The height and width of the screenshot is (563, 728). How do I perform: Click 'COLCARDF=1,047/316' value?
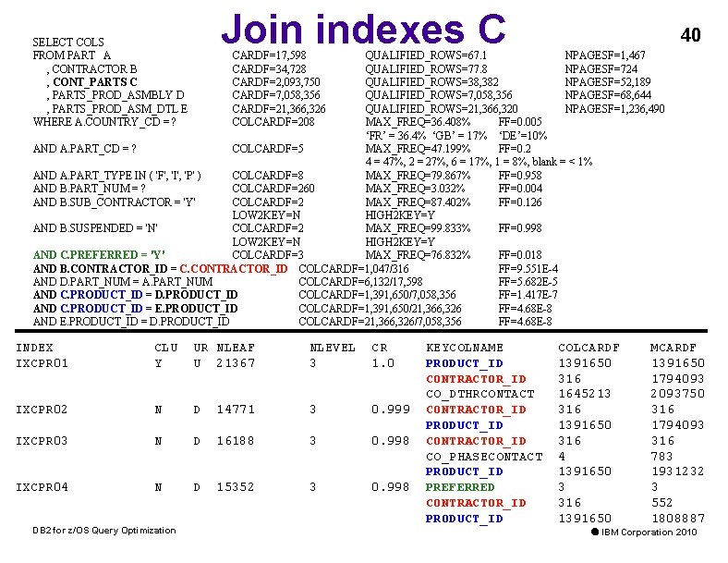tap(354, 268)
